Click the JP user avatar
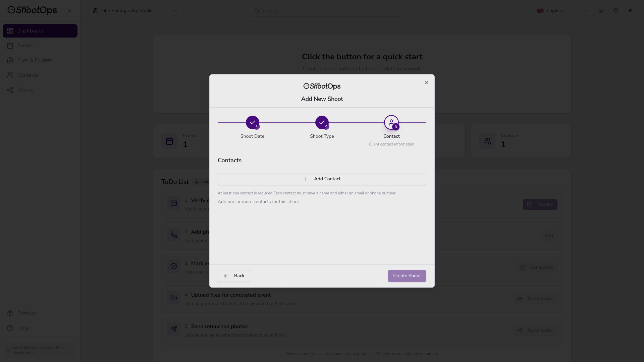This screenshot has height=362, width=644. 630,11
